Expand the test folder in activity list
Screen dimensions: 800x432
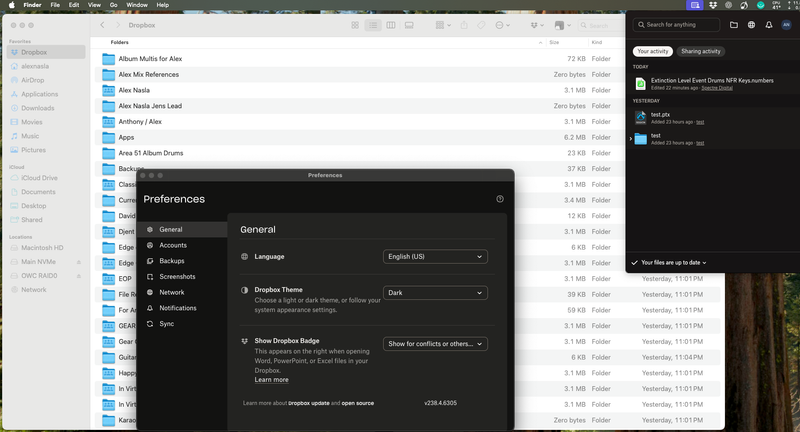click(x=630, y=139)
